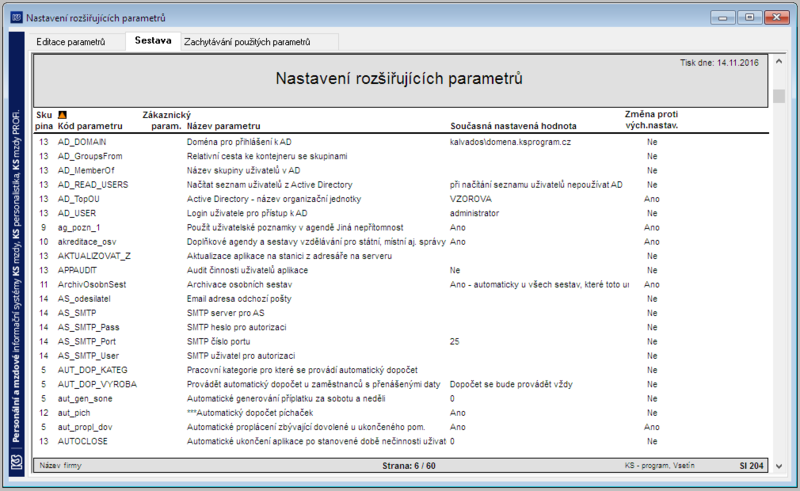This screenshot has width=800, height=491.
Task: Click the Strana: 6 / 60 page indicator
Action: pyautogui.click(x=409, y=466)
